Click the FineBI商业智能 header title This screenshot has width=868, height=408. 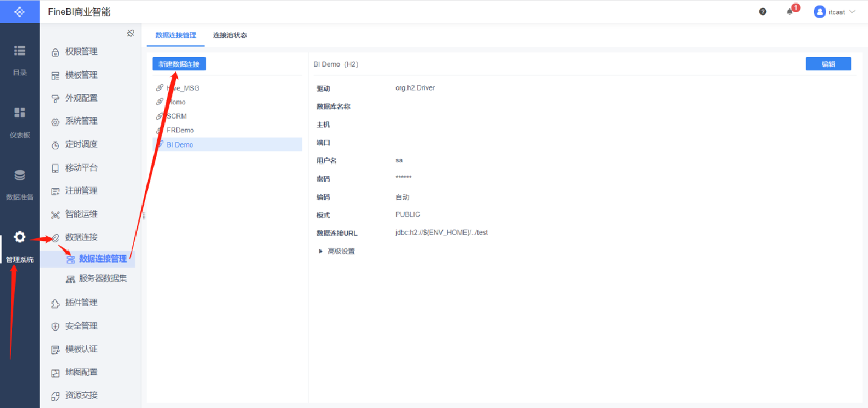coord(79,12)
